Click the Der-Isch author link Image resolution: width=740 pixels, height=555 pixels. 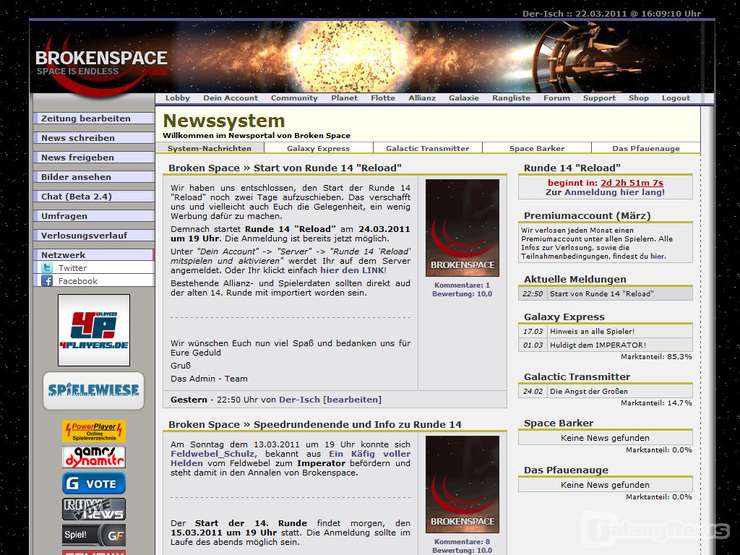coord(299,400)
